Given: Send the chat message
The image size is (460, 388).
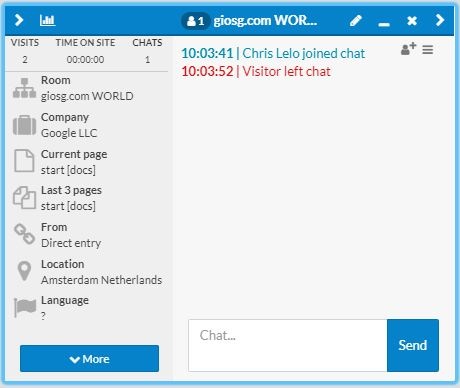Looking at the screenshot, I should (x=413, y=345).
